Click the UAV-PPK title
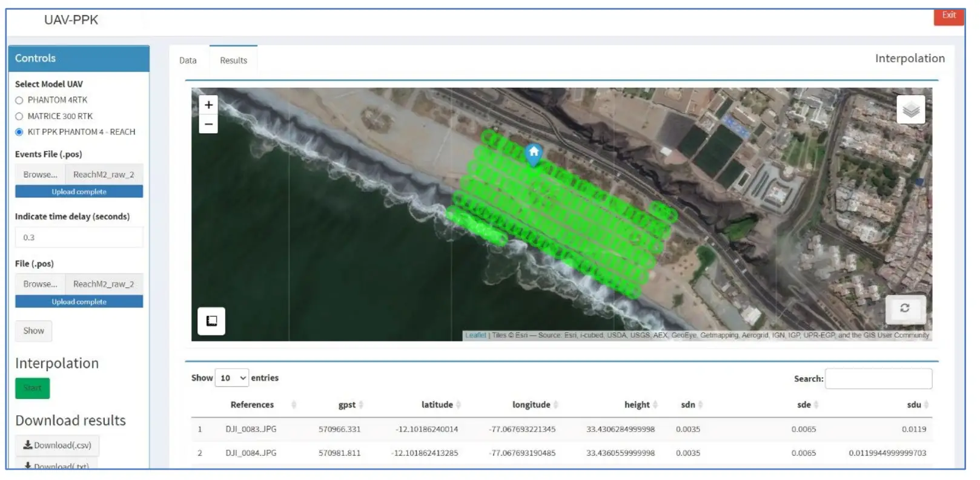Image resolution: width=980 pixels, height=480 pixels. click(x=71, y=20)
